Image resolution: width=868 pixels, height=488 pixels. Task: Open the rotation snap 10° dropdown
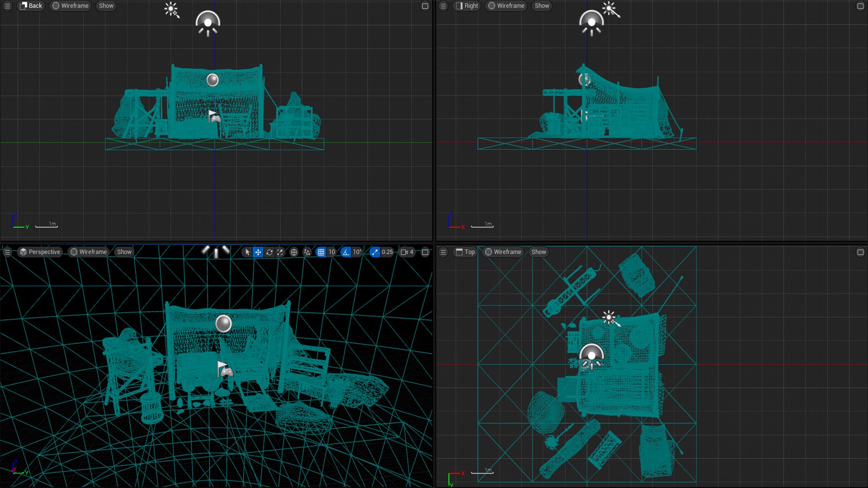357,252
